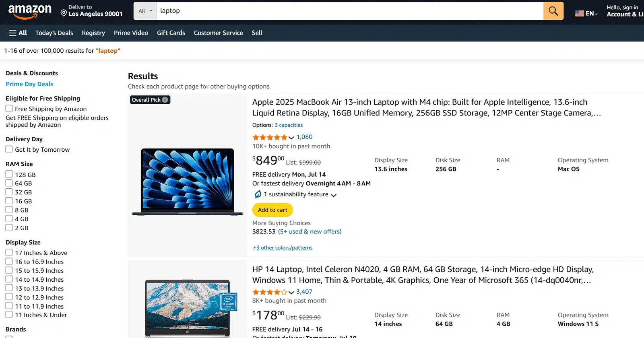This screenshot has width=644, height=338.
Task: Open the Prime Day Deals link
Action: click(x=29, y=84)
